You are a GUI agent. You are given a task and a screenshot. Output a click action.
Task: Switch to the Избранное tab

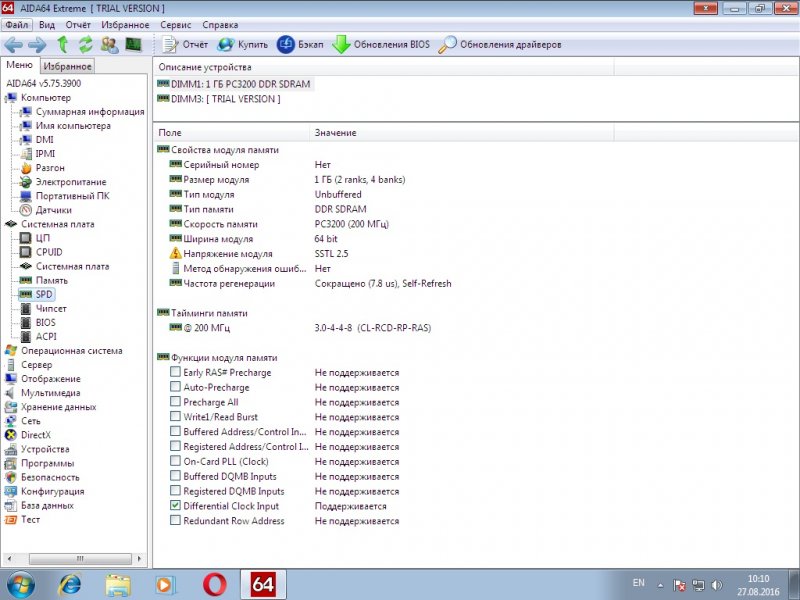pyautogui.click(x=68, y=66)
